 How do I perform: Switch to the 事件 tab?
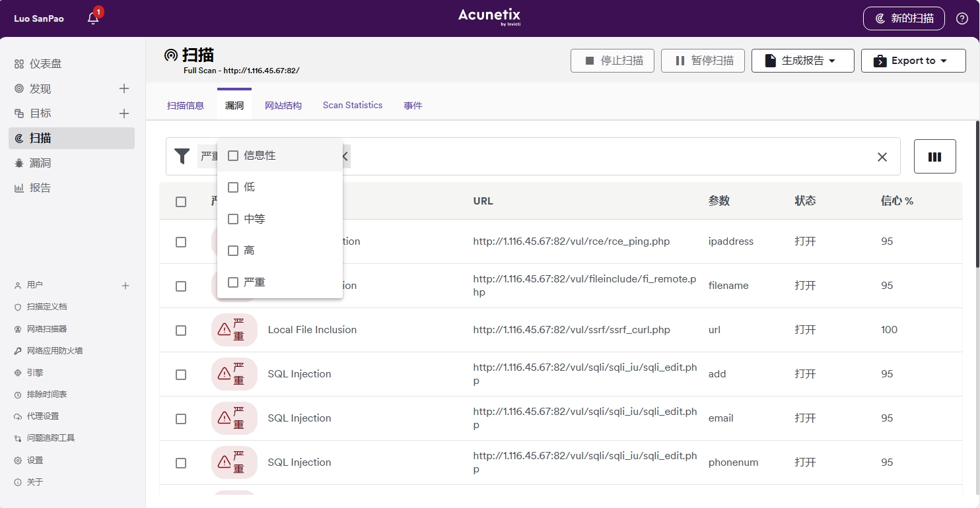point(413,106)
